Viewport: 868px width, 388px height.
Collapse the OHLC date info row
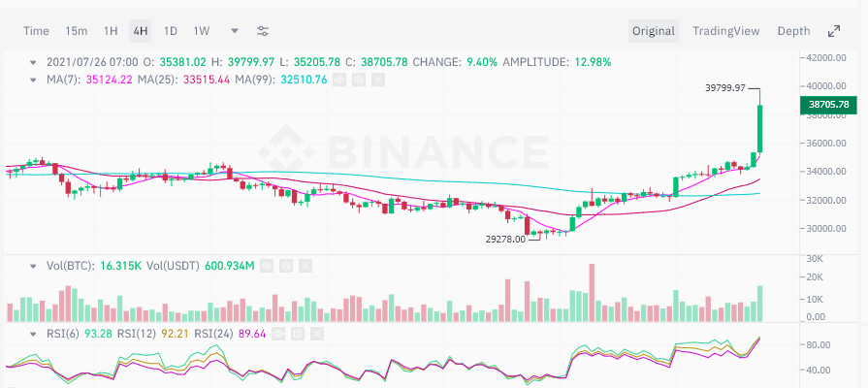[35, 61]
